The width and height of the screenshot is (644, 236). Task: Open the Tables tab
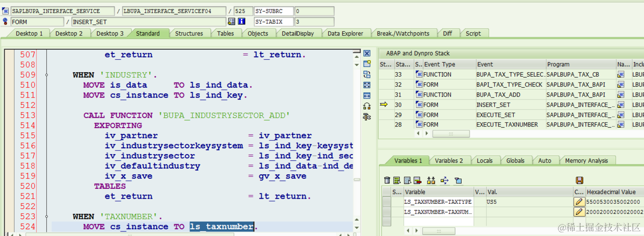coord(225,33)
